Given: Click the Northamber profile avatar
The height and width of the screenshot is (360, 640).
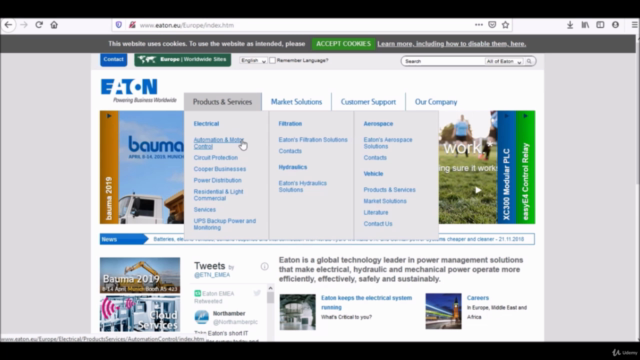Looking at the screenshot, I should pos(201,317).
